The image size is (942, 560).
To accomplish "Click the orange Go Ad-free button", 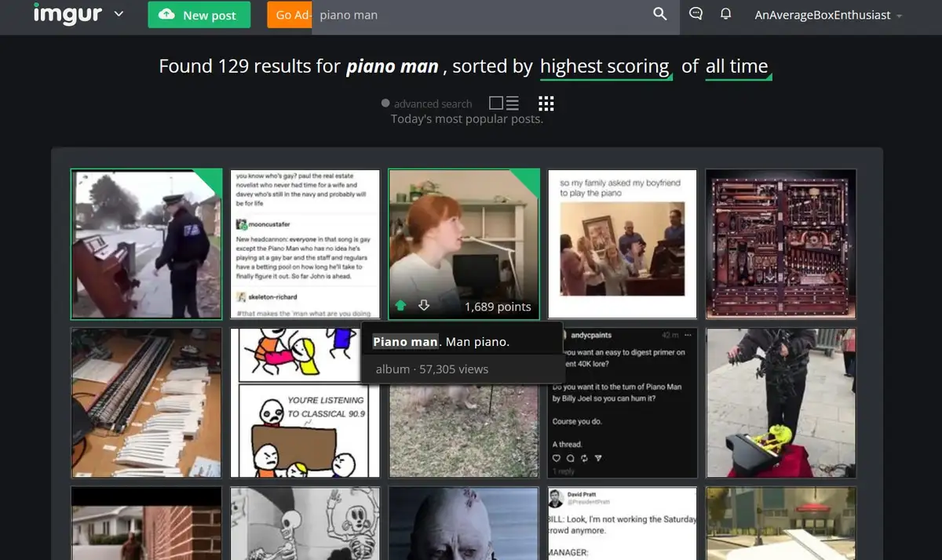I will (x=290, y=15).
